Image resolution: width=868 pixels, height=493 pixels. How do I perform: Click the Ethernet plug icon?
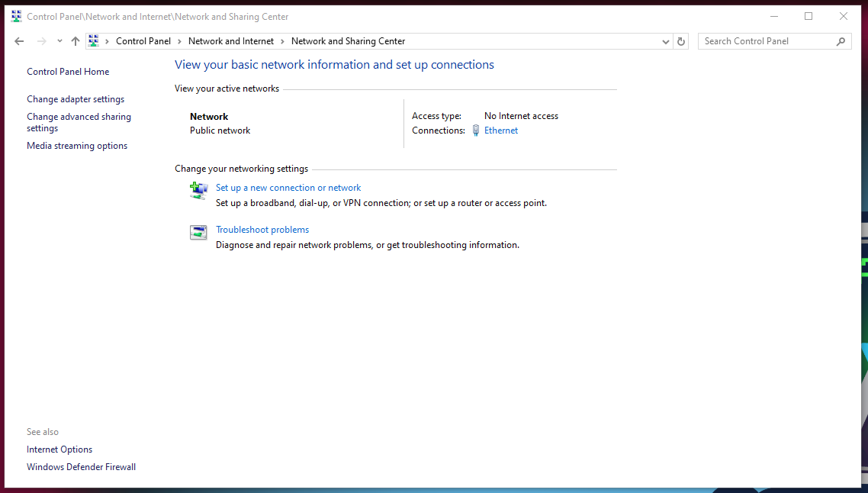point(476,130)
